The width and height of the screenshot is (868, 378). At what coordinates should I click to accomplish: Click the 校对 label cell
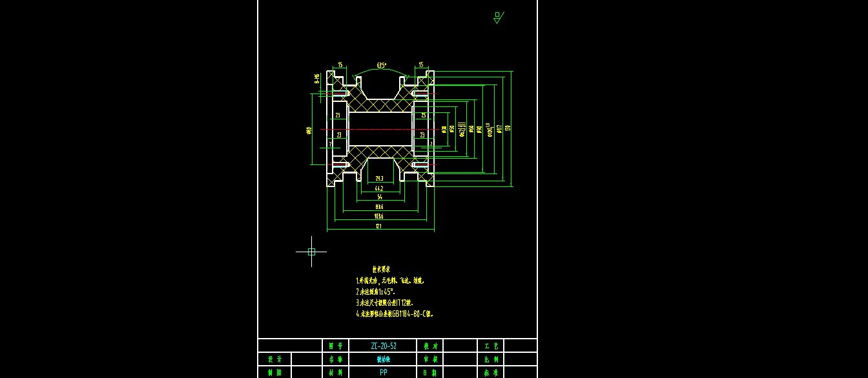click(429, 346)
